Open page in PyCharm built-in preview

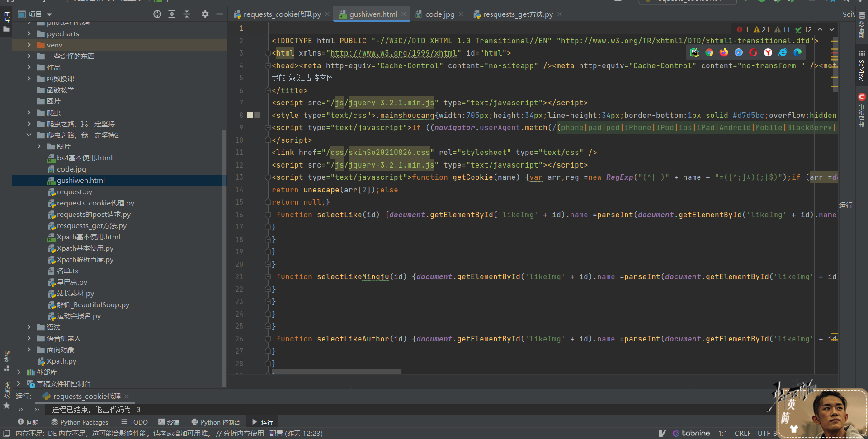coord(694,52)
